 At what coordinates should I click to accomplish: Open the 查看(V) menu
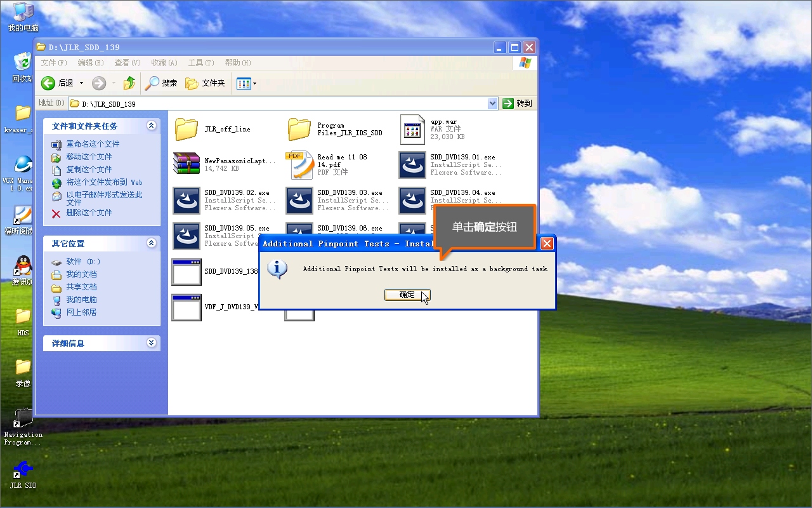(x=128, y=63)
